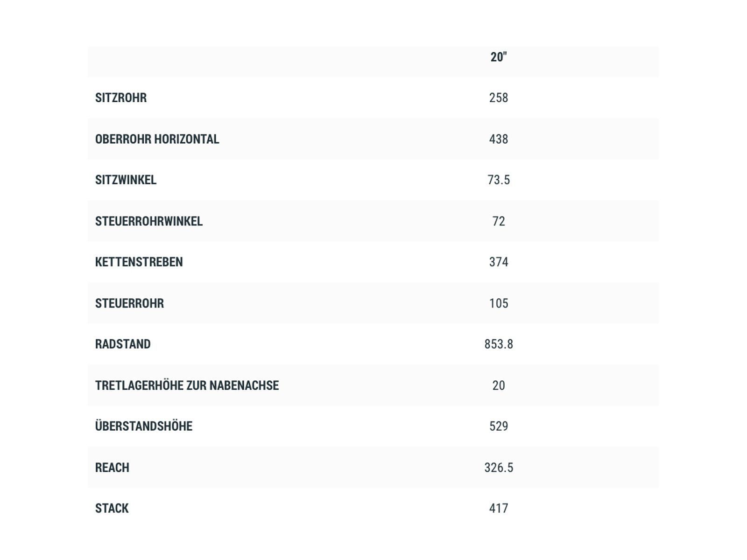Select the Oberrohr Horizontal value 438
The height and width of the screenshot is (560, 747).
499,139
